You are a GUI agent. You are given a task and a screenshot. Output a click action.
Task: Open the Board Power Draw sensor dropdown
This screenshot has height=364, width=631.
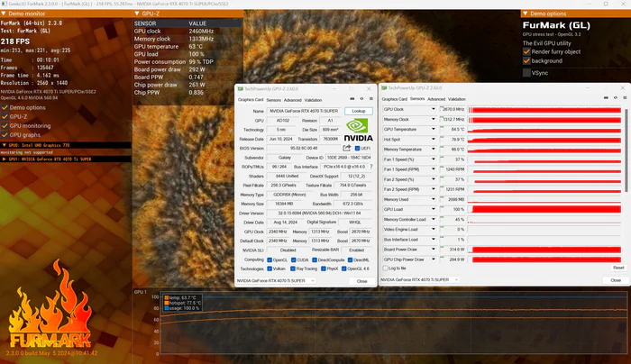[434, 250]
